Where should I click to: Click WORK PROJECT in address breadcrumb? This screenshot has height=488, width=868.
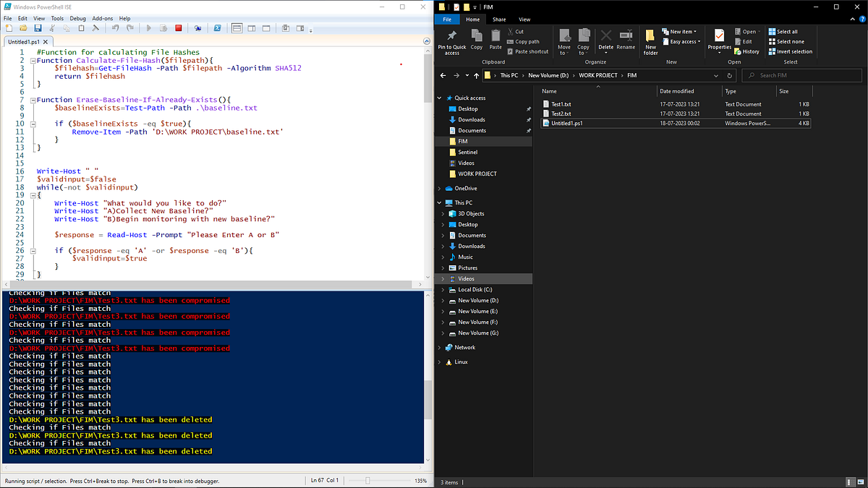click(x=597, y=75)
